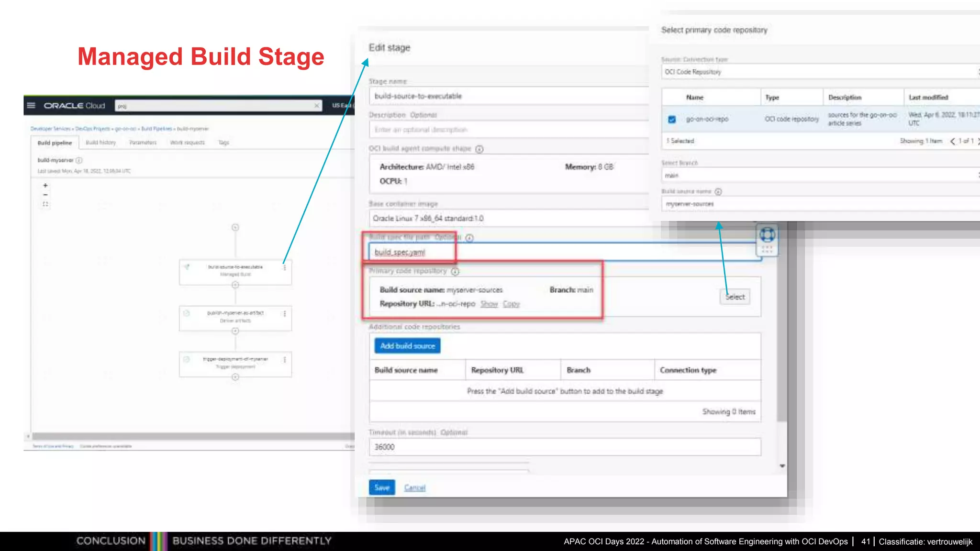Click the Branch column header in sources table

click(x=579, y=370)
